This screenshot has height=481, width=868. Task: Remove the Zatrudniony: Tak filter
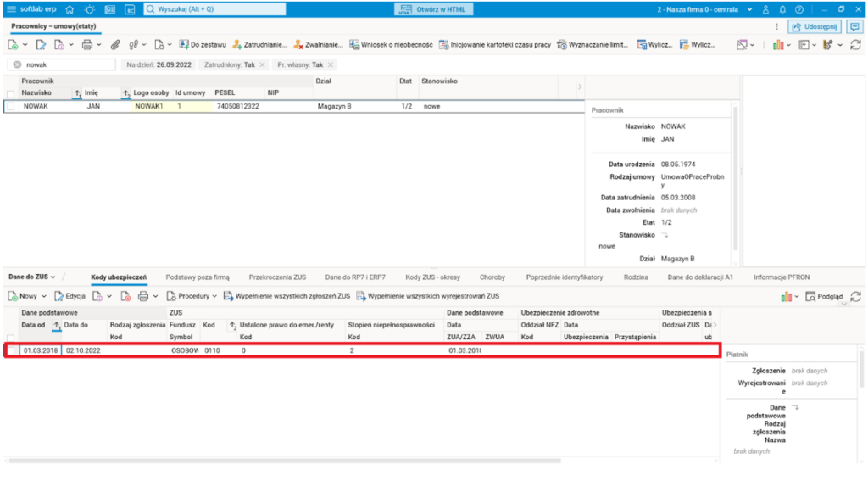click(x=263, y=64)
